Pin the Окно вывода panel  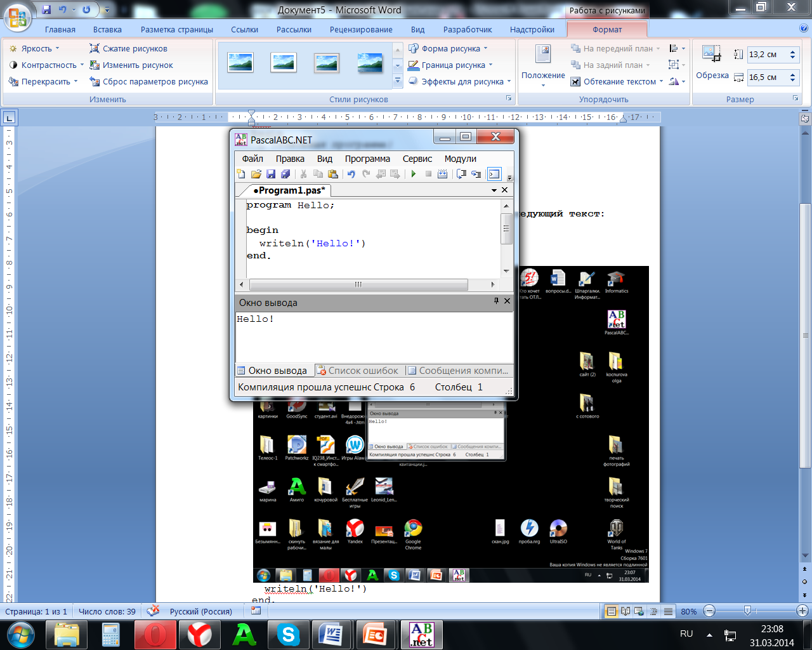pos(497,301)
